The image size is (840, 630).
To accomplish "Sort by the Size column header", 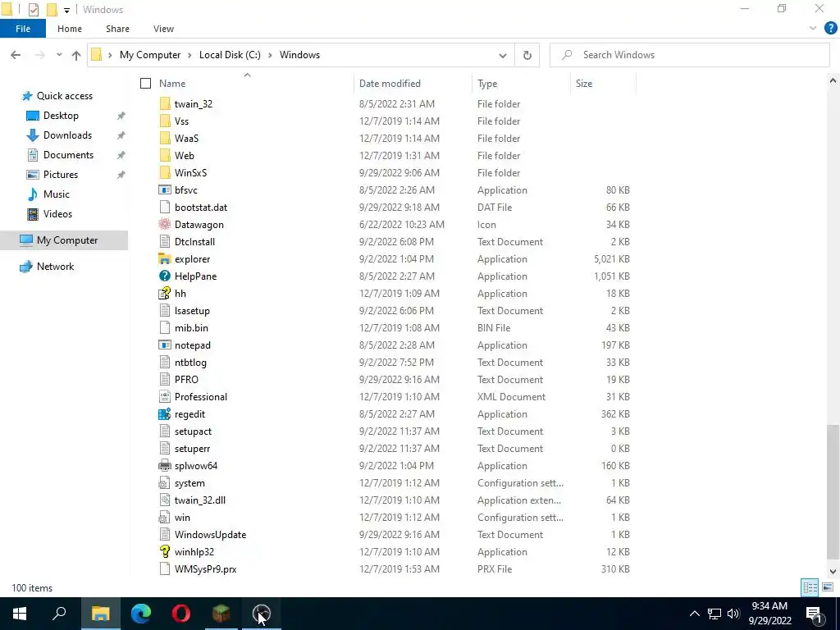I will 584,84.
